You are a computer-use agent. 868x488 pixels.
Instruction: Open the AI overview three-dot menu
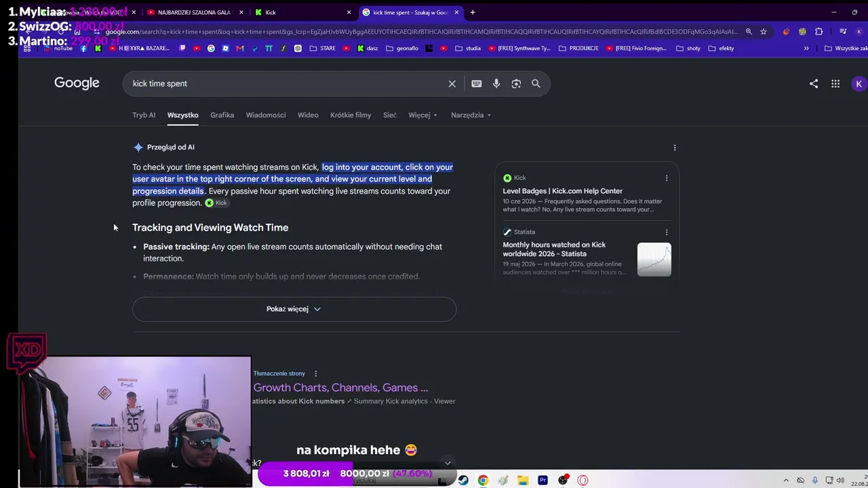[x=675, y=147]
